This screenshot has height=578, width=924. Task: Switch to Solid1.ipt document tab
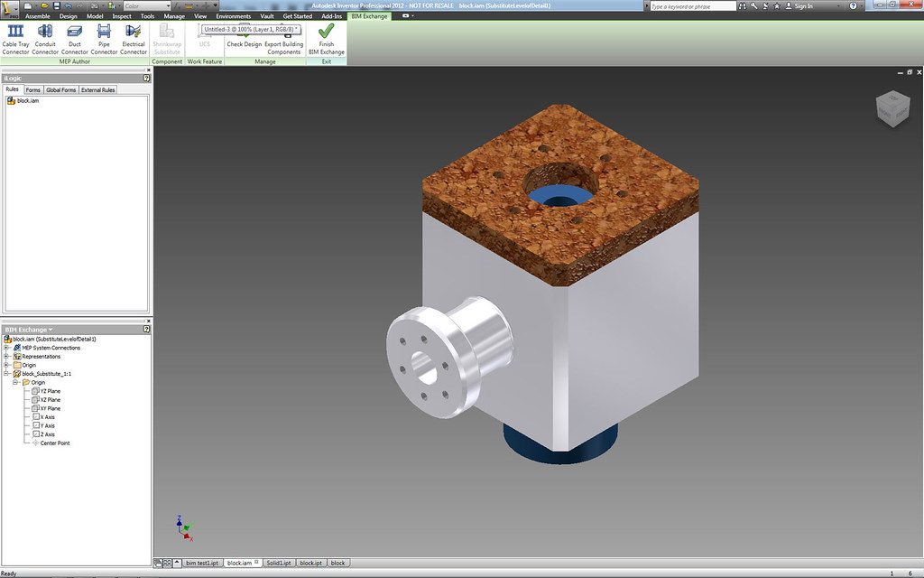pyautogui.click(x=279, y=564)
